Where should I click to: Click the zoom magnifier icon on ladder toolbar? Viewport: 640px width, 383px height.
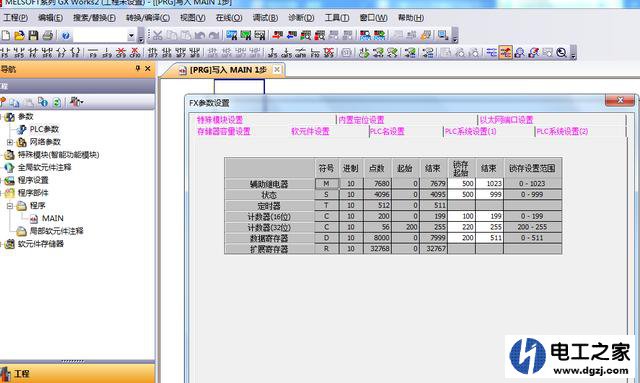pos(562,53)
